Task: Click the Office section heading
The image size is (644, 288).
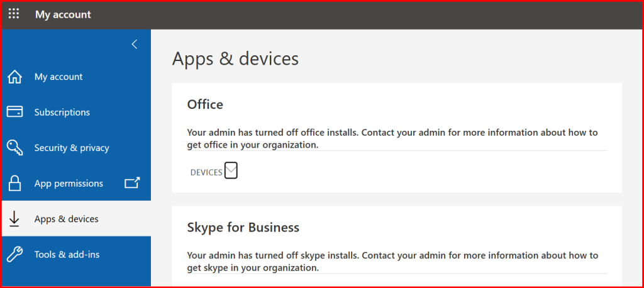Action: pos(205,104)
